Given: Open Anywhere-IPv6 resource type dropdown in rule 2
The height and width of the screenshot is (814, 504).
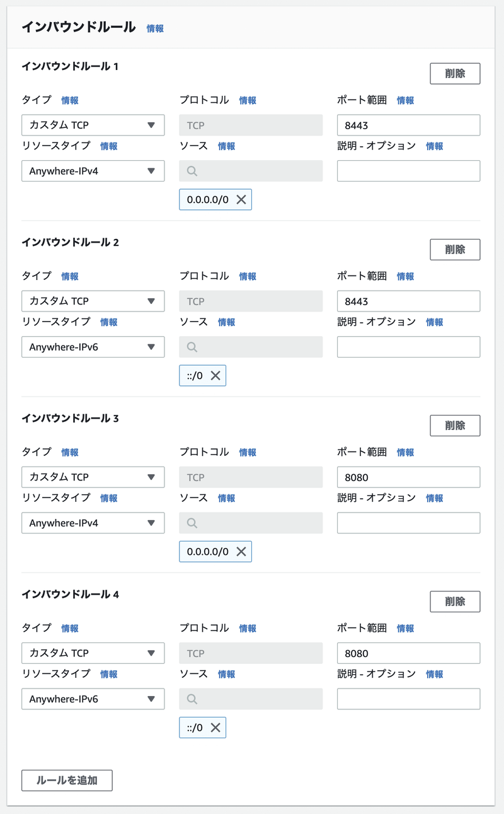Looking at the screenshot, I should 93,347.
